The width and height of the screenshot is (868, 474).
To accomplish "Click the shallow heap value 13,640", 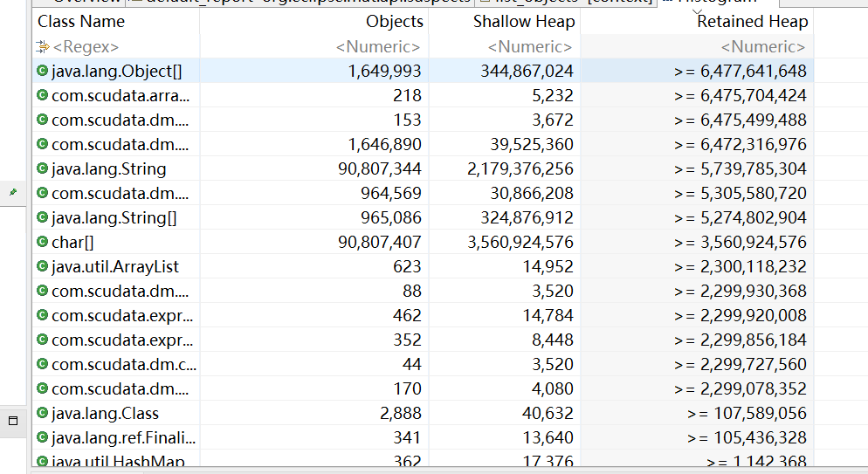I will coord(548,437).
